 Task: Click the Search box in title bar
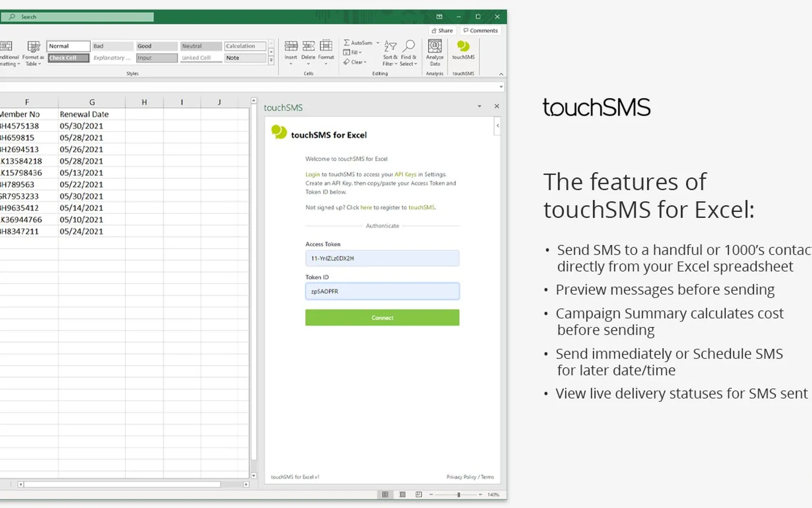click(77, 17)
